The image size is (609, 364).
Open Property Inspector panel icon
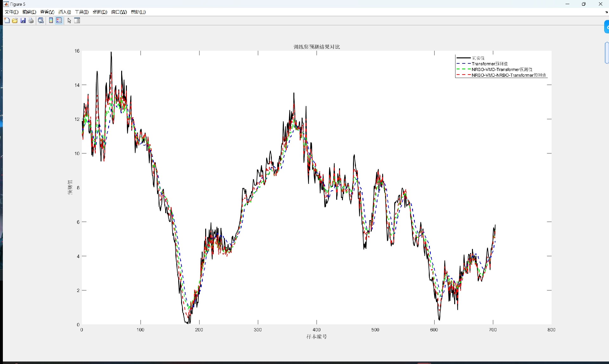(77, 21)
